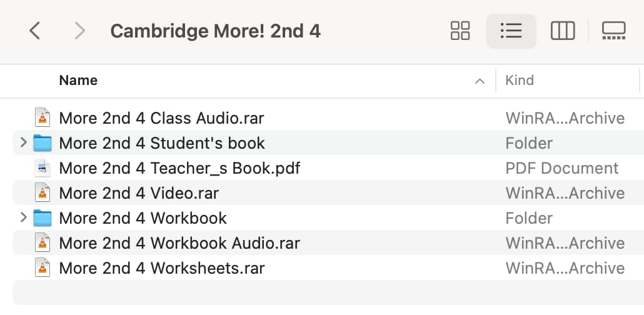Select More 2nd 4 Worksheets.rar

(329, 267)
